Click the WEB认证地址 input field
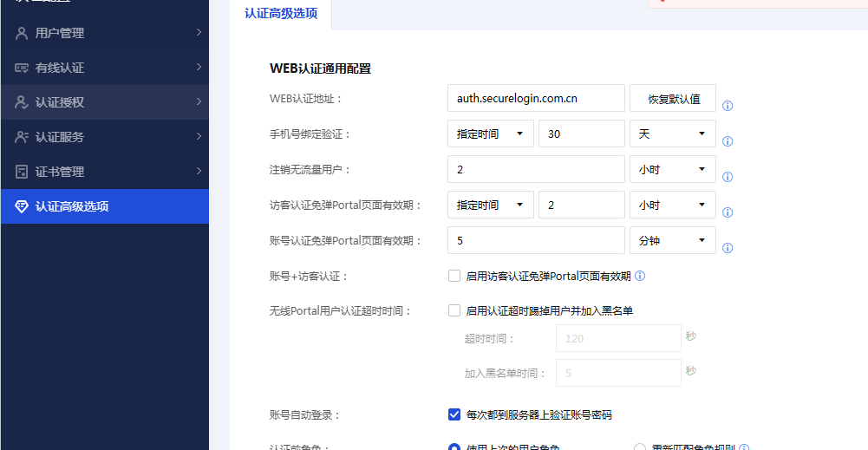The height and width of the screenshot is (450, 868). (x=536, y=99)
